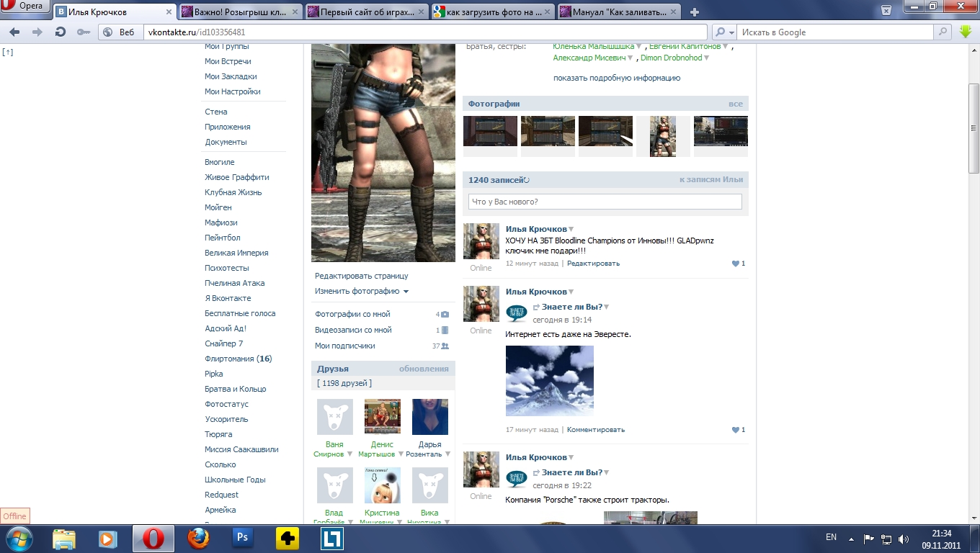Click 'показать подробную информацию' link
Screen dimensions: 980x553
click(616, 78)
